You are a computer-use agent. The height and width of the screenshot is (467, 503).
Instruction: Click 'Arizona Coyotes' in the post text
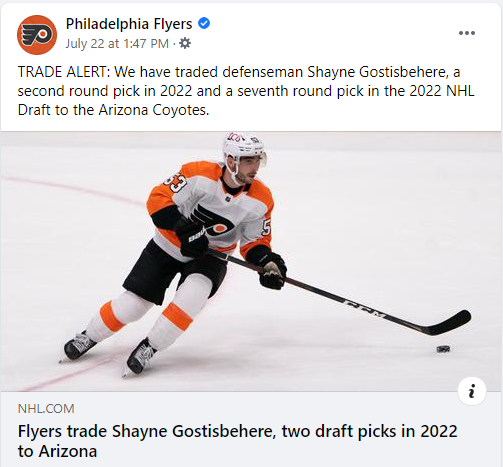pyautogui.click(x=154, y=110)
